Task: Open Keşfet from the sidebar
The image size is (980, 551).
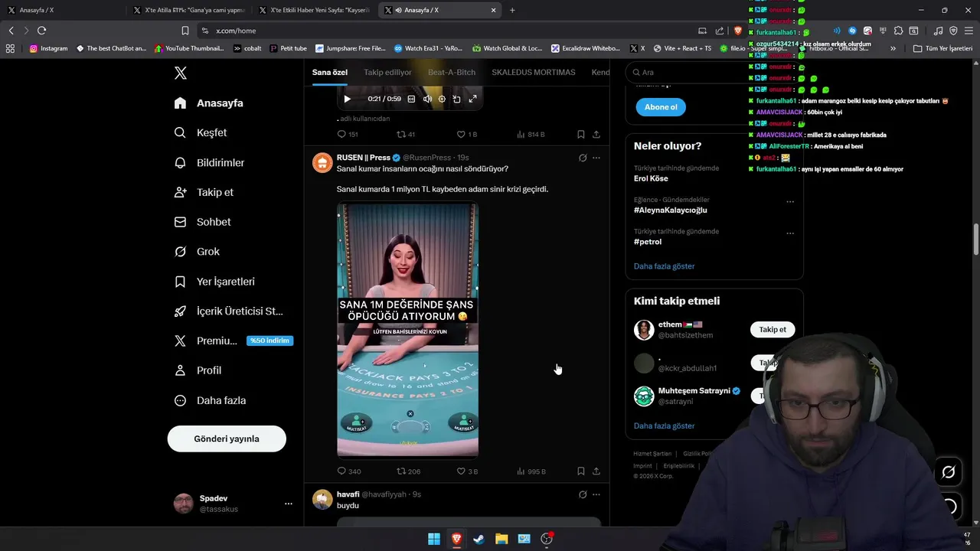Action: (x=201, y=132)
